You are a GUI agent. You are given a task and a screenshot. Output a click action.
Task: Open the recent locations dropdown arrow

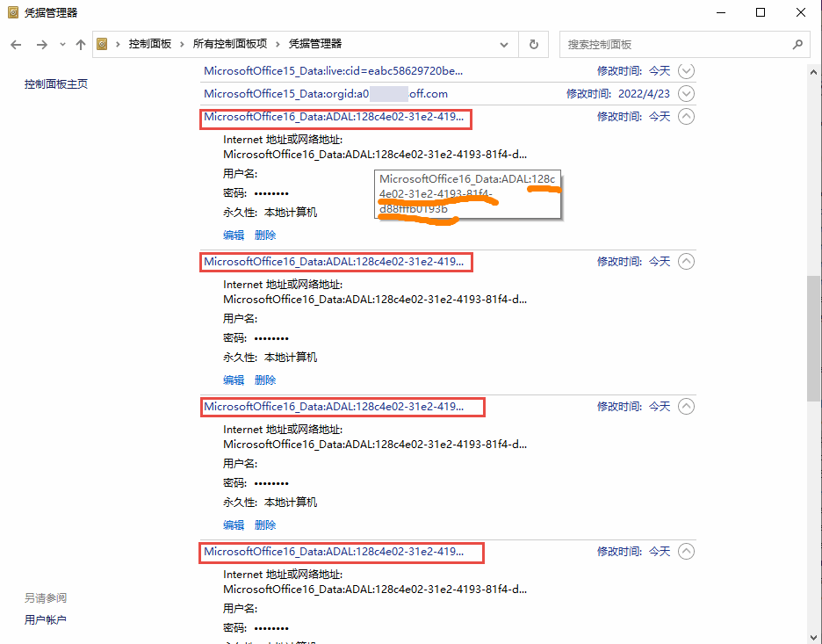tap(61, 44)
